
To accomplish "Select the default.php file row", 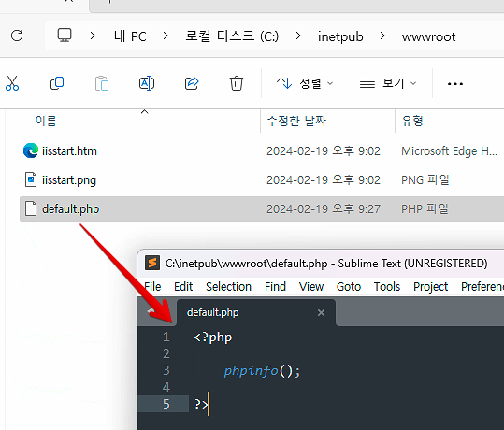I will (262, 208).
